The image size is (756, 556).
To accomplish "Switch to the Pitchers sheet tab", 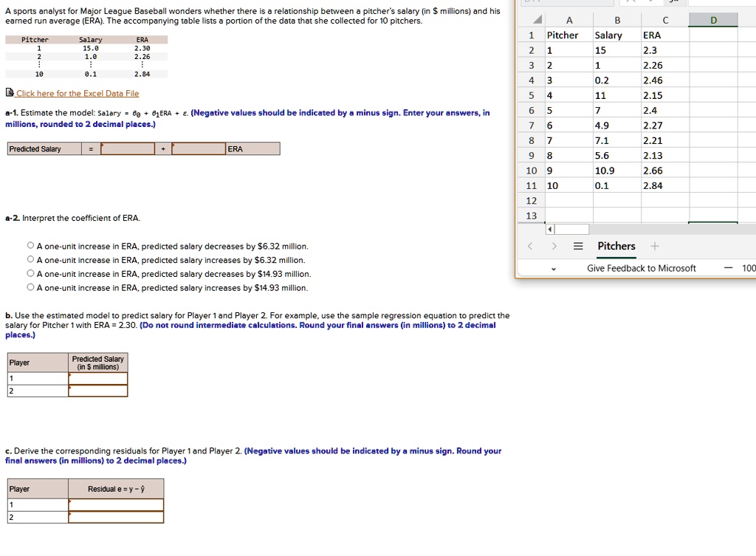I will point(616,246).
